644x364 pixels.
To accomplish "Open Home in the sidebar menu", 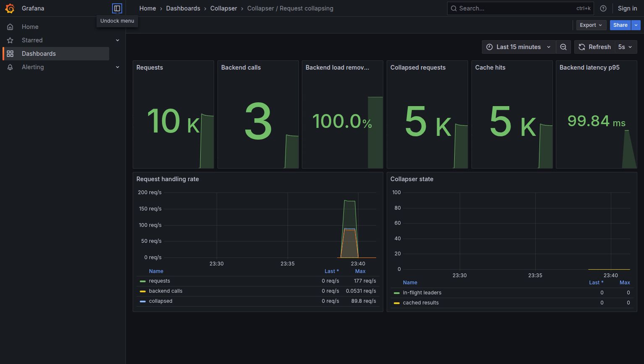I will pos(30,27).
